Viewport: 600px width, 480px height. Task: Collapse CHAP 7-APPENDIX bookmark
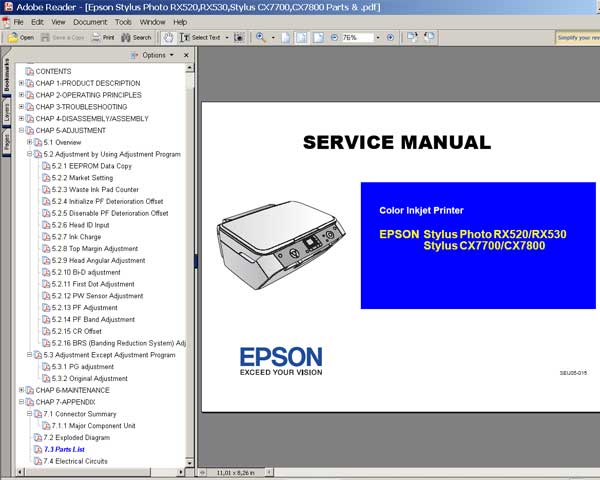pyautogui.click(x=21, y=402)
